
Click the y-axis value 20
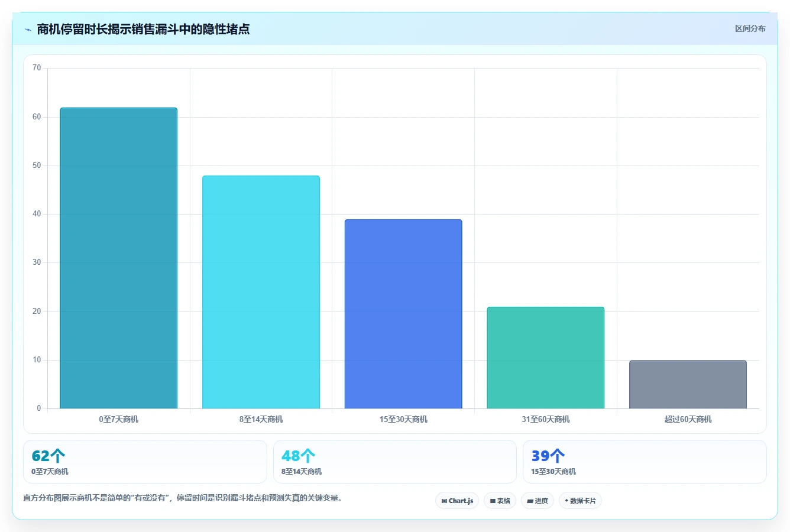click(x=37, y=312)
